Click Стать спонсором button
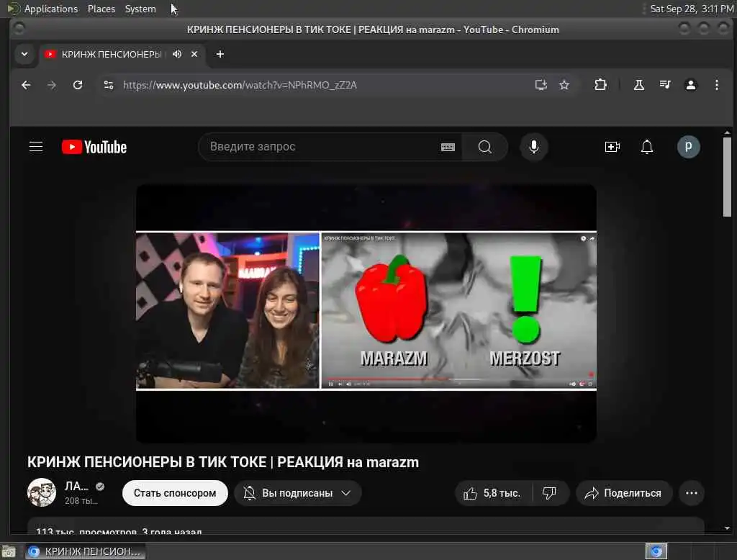Viewport: 737px width, 560px height. tap(175, 493)
